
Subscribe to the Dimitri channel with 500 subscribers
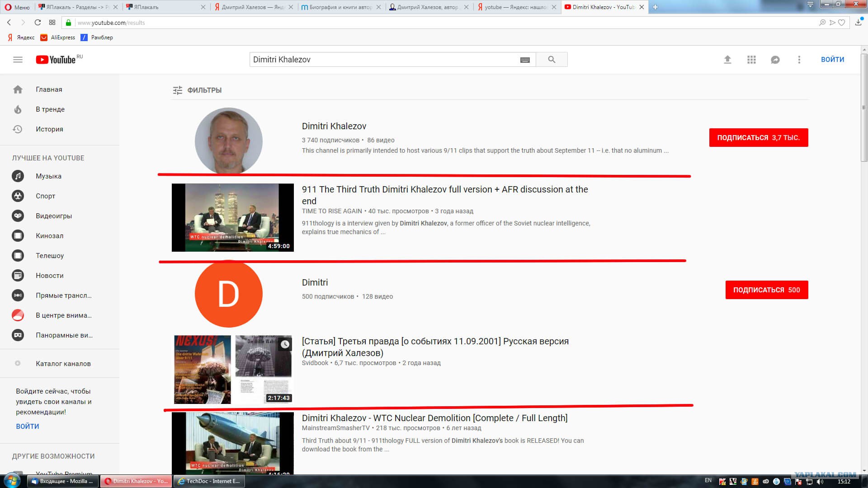click(767, 290)
